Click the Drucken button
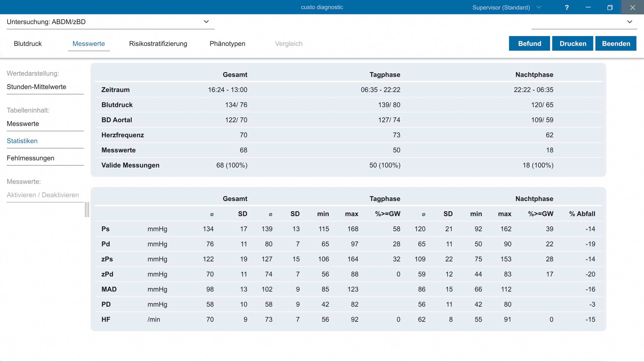Screen dimensions: 644x362 573,44
